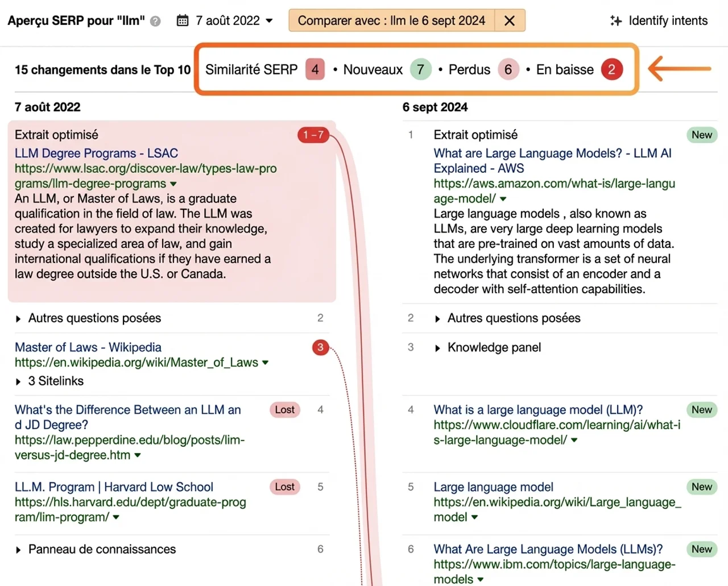
Task: Click the calendar icon next to the date
Action: (183, 20)
